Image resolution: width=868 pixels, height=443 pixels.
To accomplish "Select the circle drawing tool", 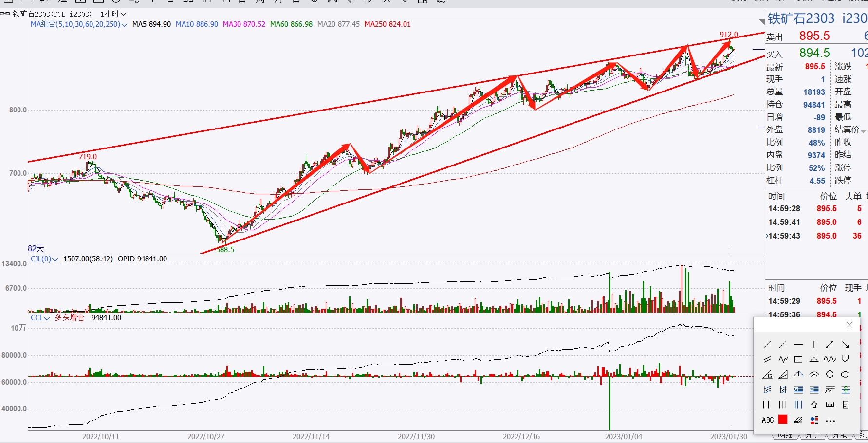I will tap(830, 374).
